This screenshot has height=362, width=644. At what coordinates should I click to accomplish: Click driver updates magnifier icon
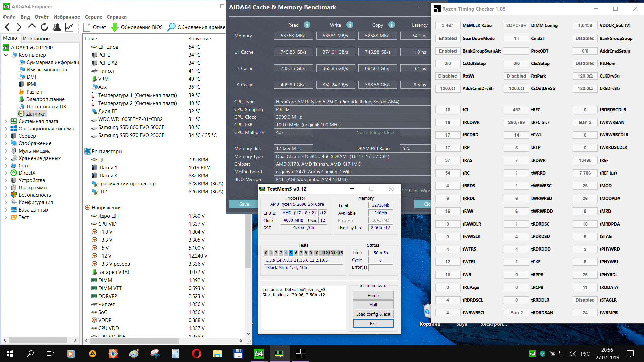pos(171,27)
